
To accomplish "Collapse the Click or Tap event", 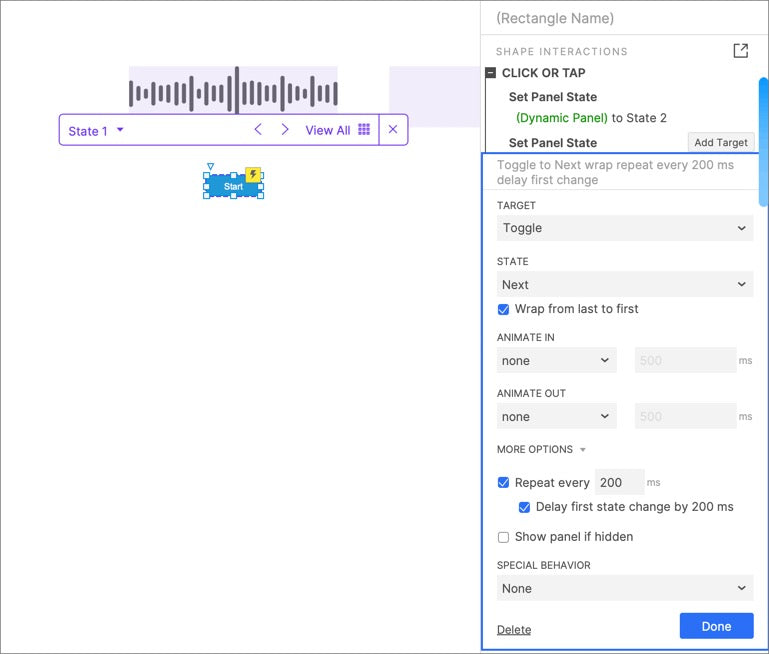I will (x=491, y=73).
